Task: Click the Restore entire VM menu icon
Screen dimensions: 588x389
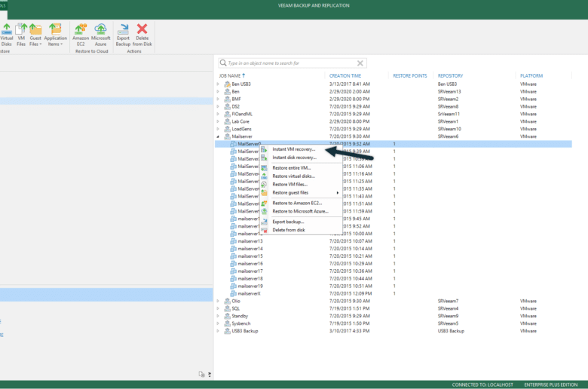Action: [x=264, y=168]
